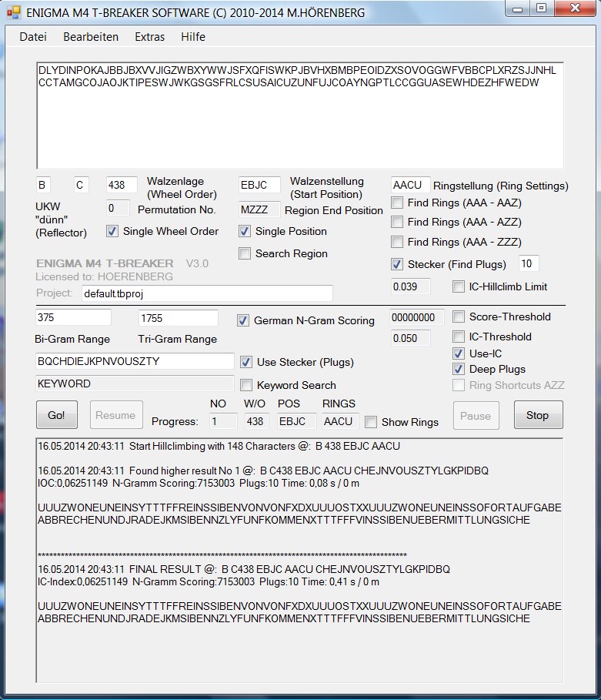Click the application icon in title bar
The image size is (601, 700).
[13, 12]
